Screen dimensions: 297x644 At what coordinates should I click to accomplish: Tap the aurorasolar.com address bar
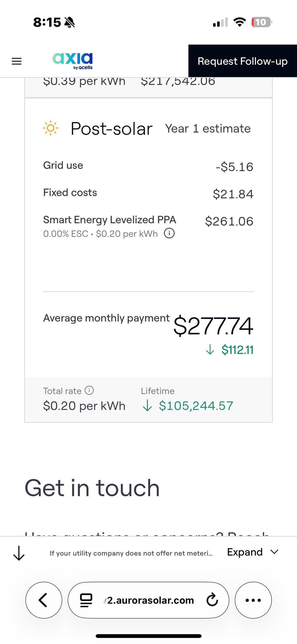pyautogui.click(x=150, y=600)
